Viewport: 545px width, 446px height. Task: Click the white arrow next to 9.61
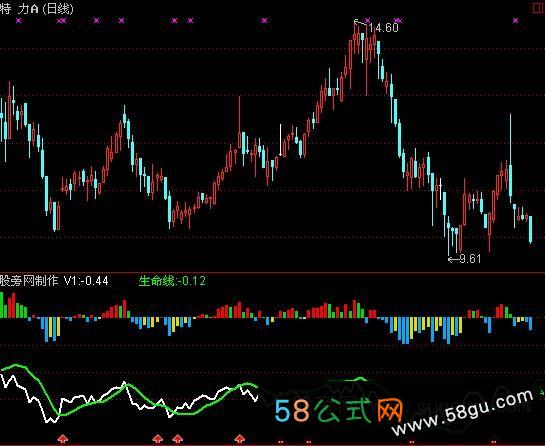coord(453,259)
